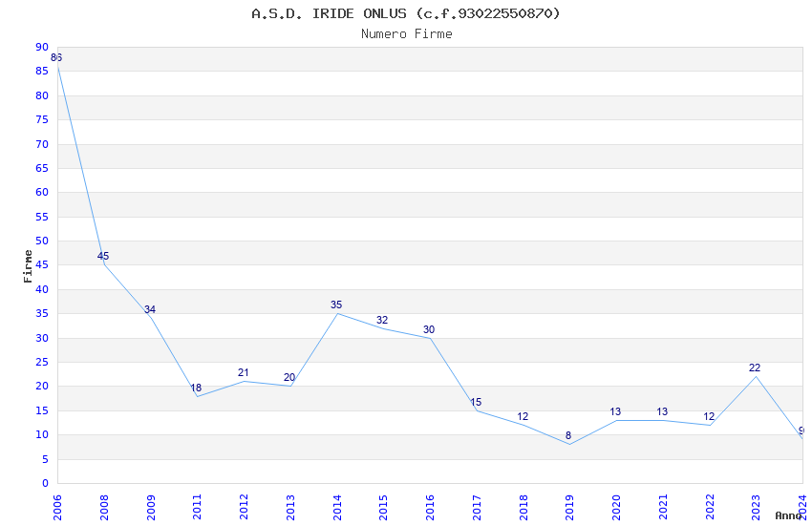
Task: Click x-axis year label 2011
Action: tap(198, 508)
